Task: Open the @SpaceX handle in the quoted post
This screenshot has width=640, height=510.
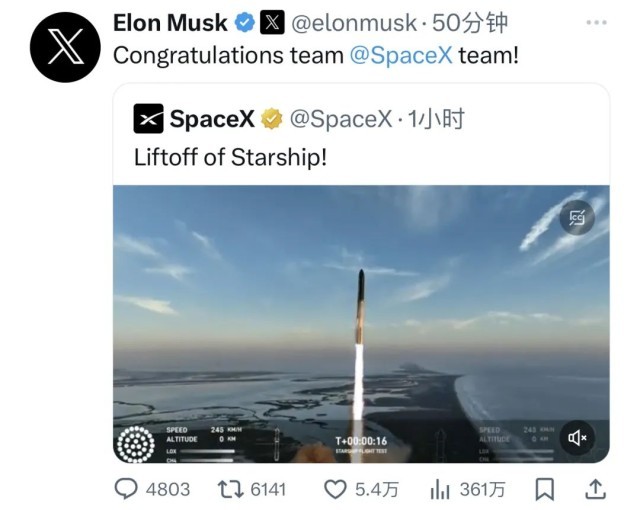Action: click(340, 120)
